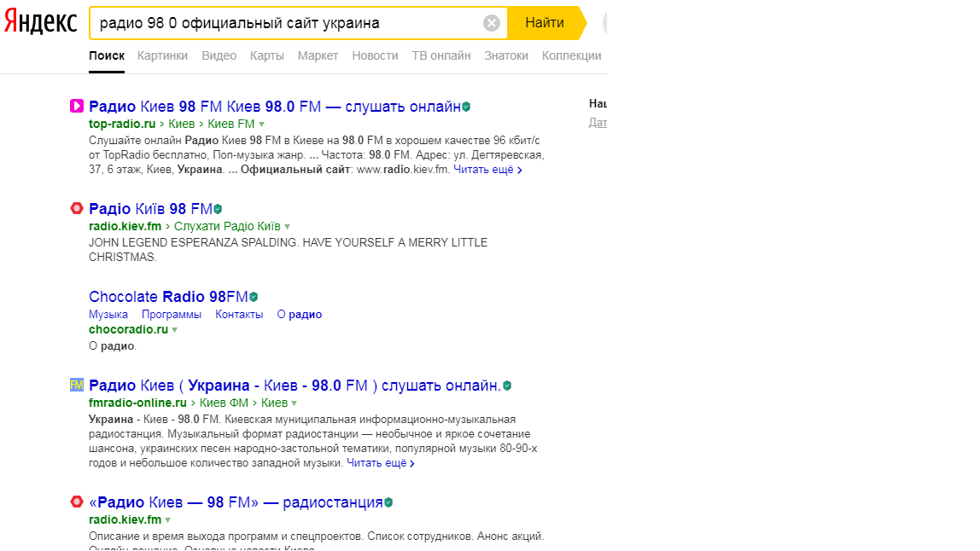Select the Поиск tab

tap(106, 55)
